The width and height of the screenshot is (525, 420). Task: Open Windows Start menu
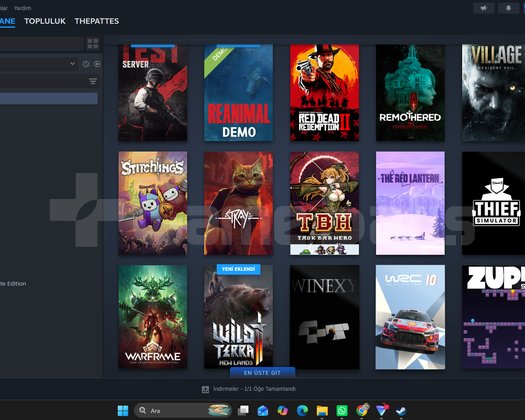(123, 411)
